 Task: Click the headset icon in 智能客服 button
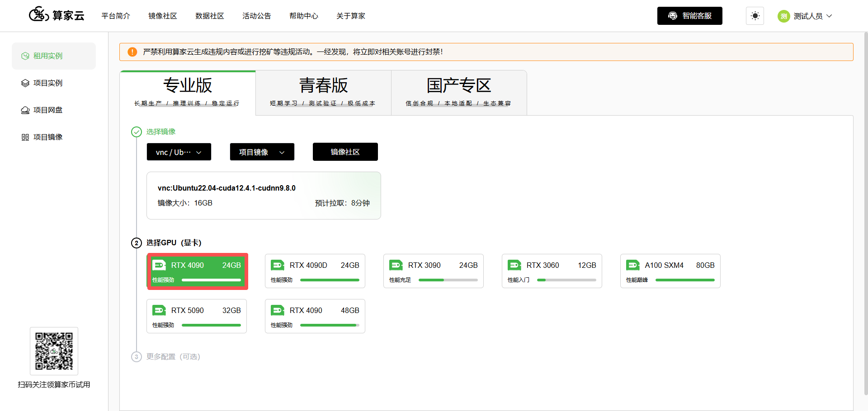tap(673, 16)
